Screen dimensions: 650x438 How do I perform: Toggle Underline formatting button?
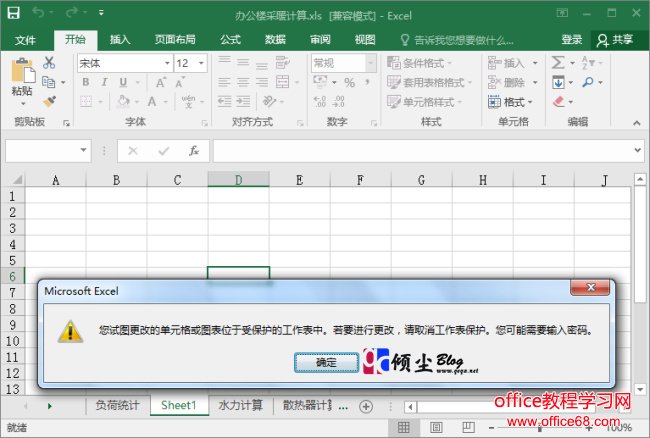pyautogui.click(x=123, y=82)
